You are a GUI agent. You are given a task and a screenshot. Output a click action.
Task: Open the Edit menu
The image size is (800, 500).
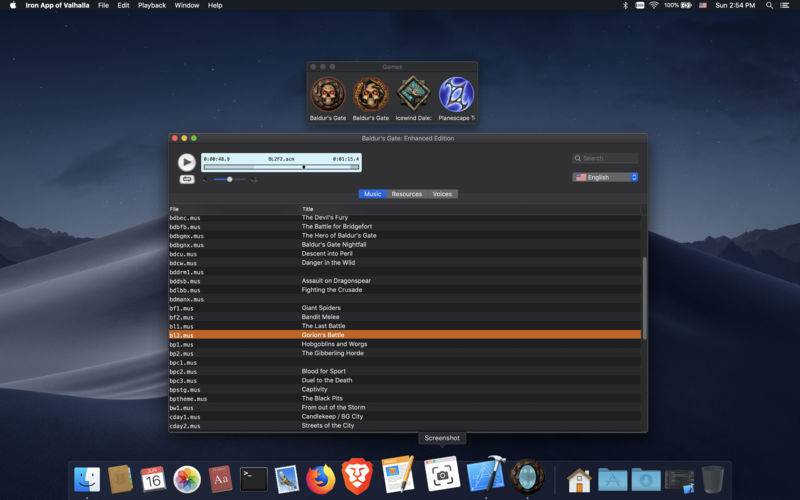click(123, 5)
